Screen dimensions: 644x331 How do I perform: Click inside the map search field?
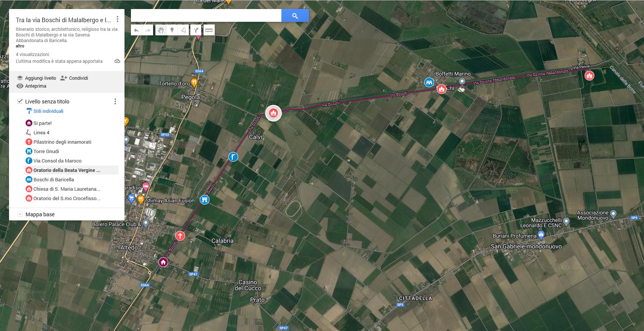pos(206,16)
